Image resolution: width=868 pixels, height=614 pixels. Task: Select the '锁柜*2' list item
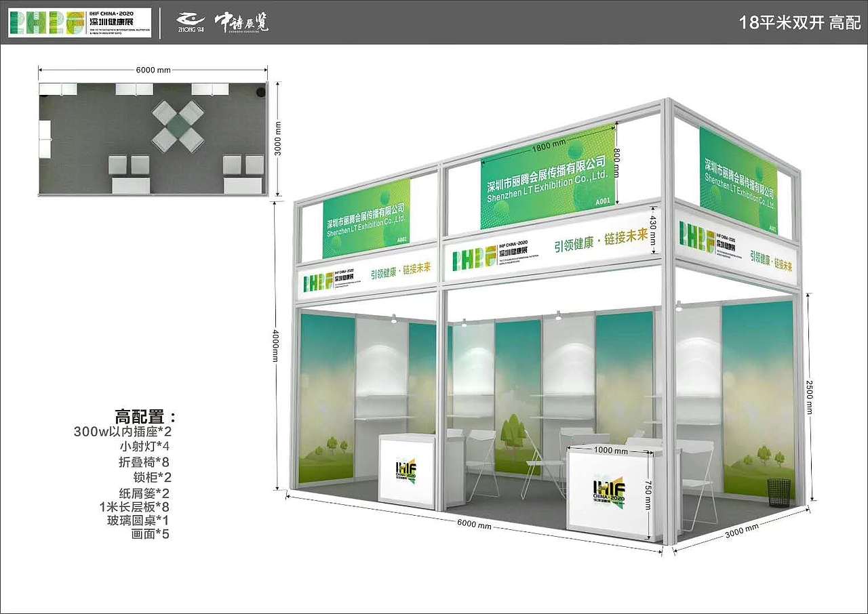[x=153, y=476]
